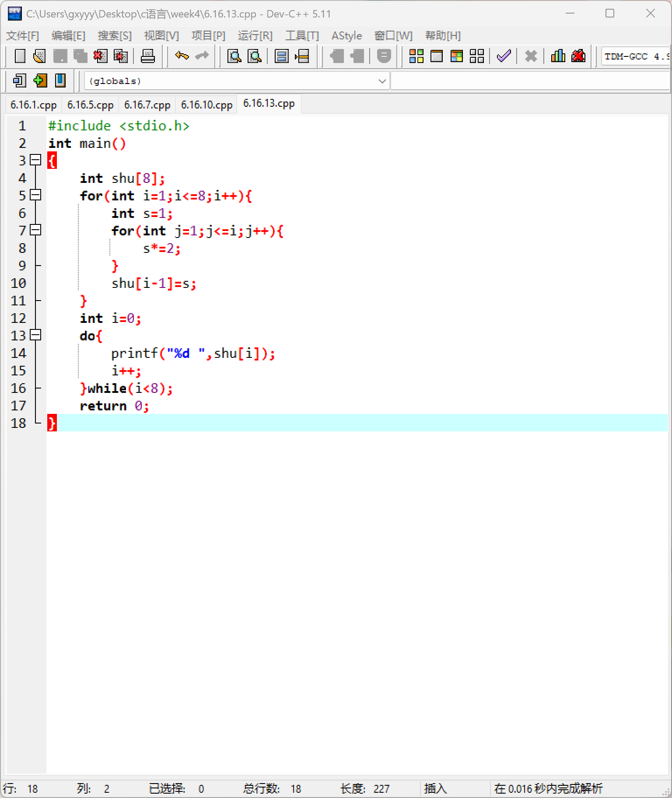This screenshot has width=672, height=798.
Task: Open the 搜索[S] menu
Action: click(x=115, y=35)
